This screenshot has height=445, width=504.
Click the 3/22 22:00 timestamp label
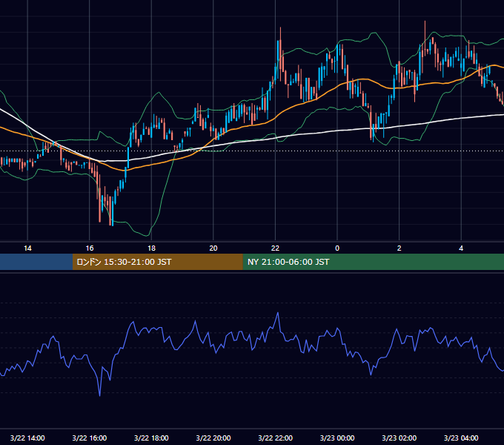[x=275, y=438]
